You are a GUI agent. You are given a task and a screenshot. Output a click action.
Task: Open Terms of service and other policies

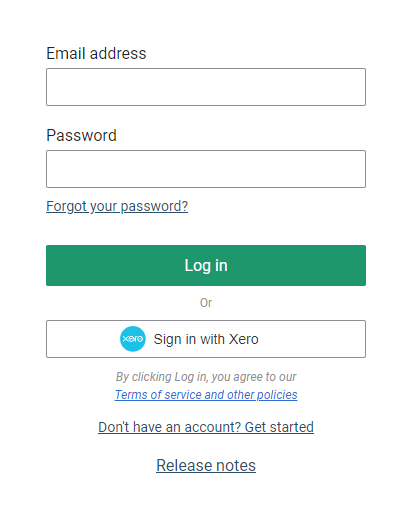point(206,395)
